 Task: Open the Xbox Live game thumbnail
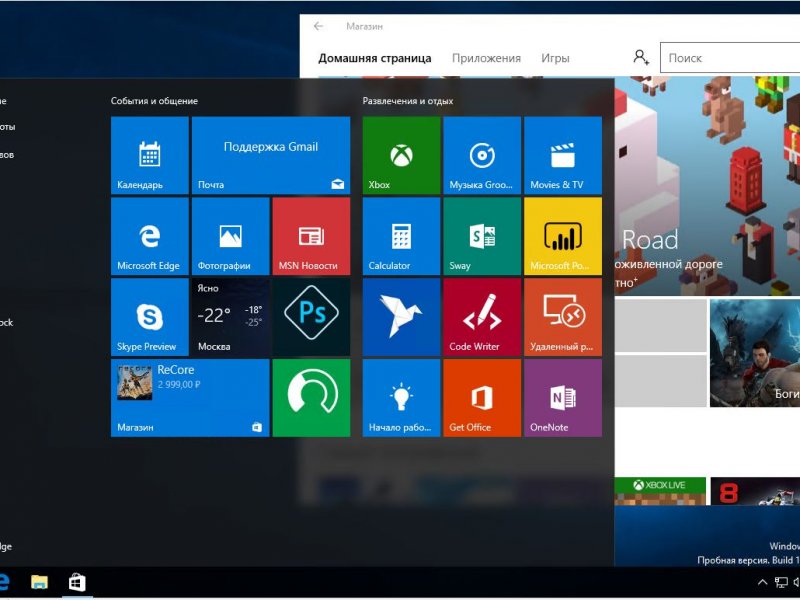[x=660, y=491]
